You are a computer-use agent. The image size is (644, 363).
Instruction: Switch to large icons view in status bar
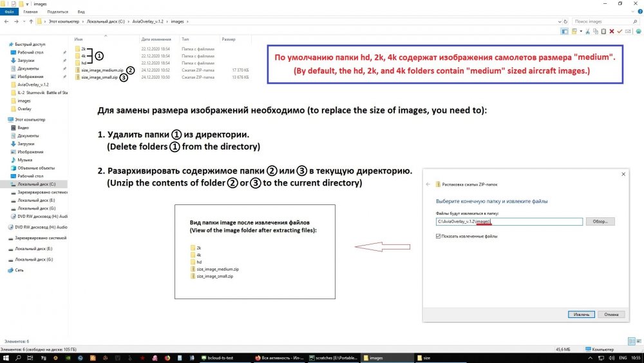[639, 341]
